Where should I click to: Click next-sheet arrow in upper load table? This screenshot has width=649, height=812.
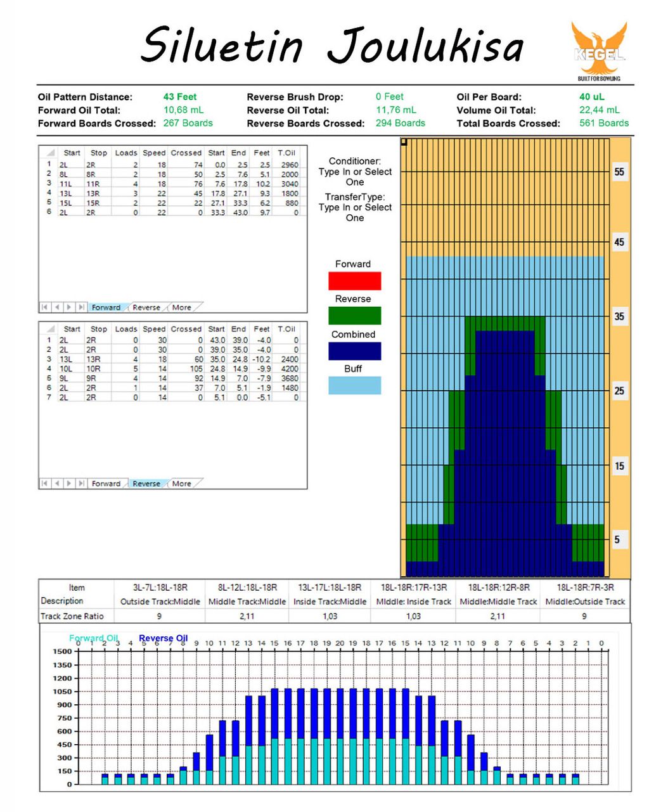(x=68, y=307)
